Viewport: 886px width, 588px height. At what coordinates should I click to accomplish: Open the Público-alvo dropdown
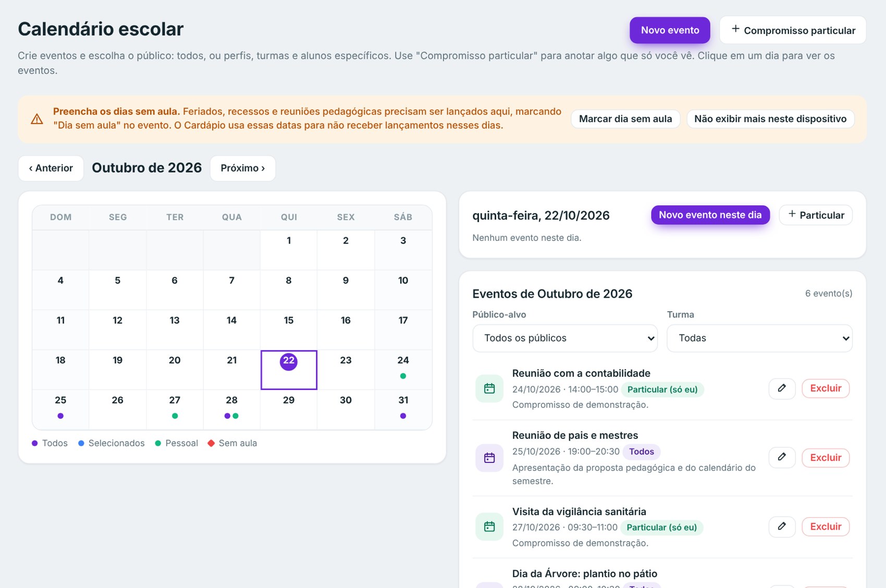pos(565,338)
